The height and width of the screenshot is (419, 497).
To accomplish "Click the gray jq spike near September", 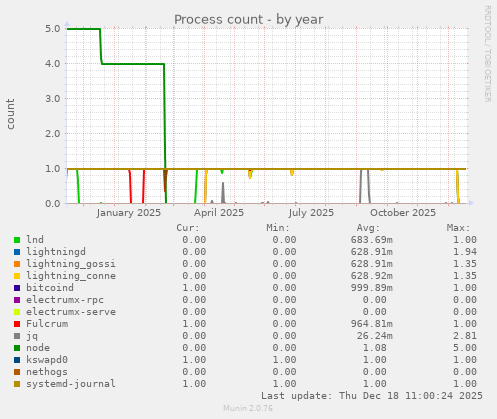I will (x=364, y=186).
